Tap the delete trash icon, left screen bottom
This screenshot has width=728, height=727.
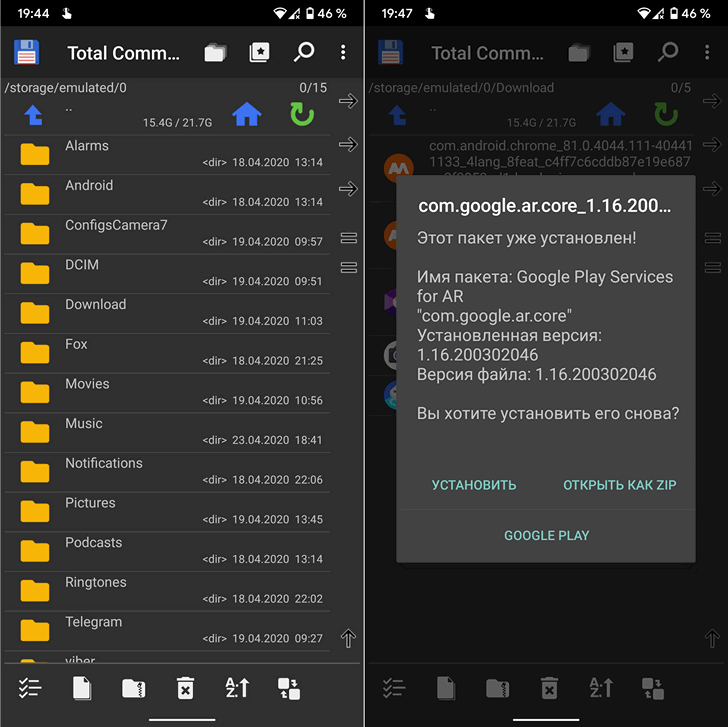[185, 688]
